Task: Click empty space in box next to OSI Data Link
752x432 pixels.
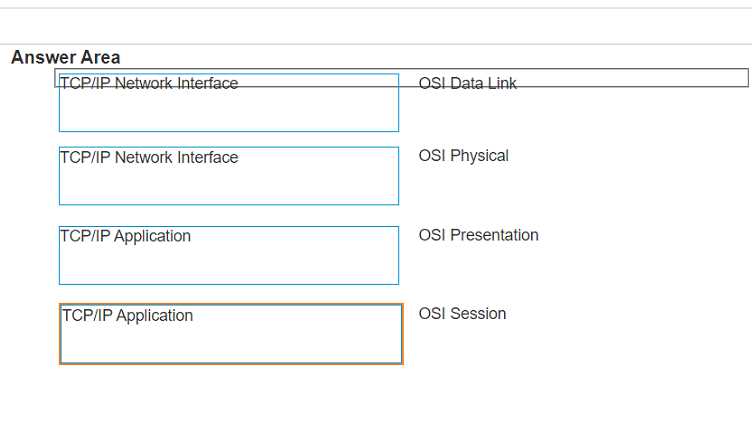Action: pyautogui.click(x=228, y=113)
